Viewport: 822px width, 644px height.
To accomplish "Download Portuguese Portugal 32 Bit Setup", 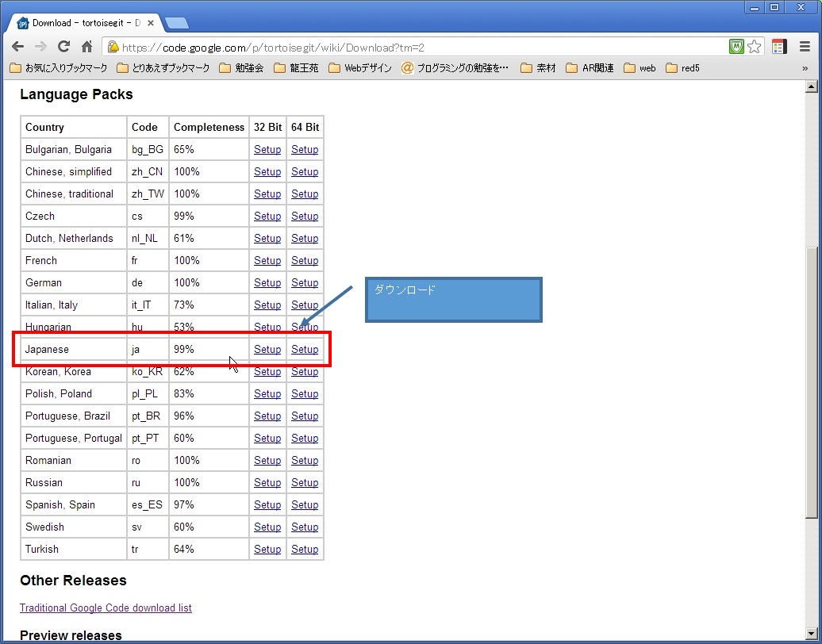I will tap(267, 438).
